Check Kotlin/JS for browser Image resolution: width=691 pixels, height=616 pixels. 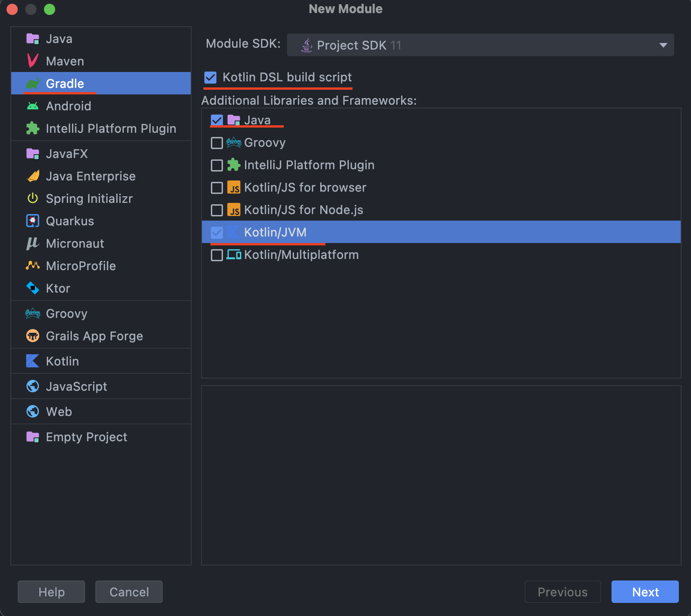(217, 187)
